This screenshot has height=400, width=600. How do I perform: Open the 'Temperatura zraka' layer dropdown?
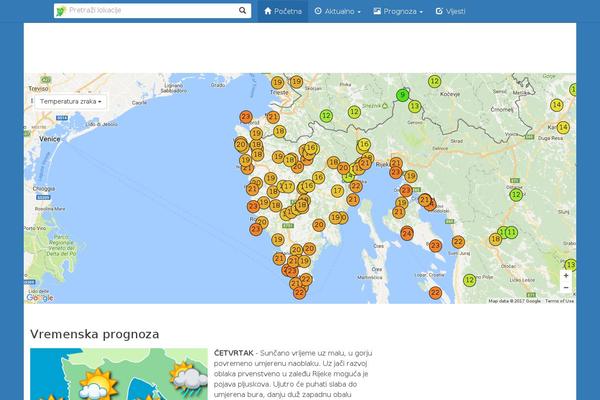70,101
